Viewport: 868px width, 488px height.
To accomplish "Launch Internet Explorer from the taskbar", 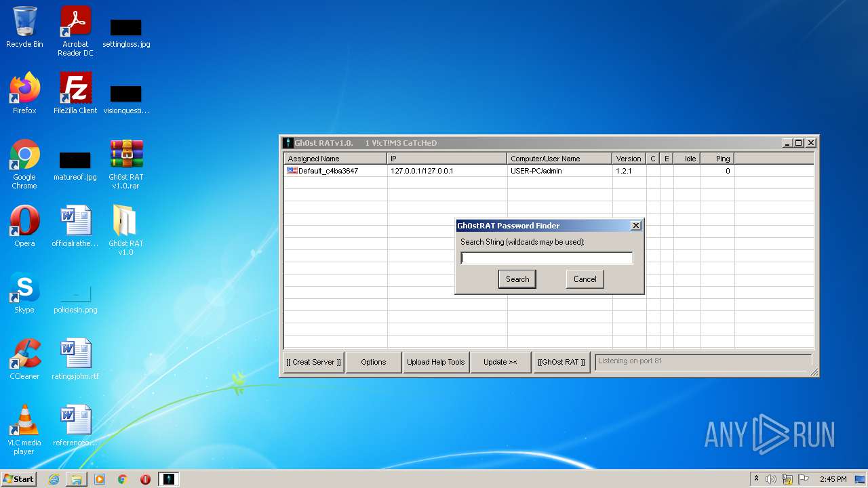I will (x=54, y=479).
